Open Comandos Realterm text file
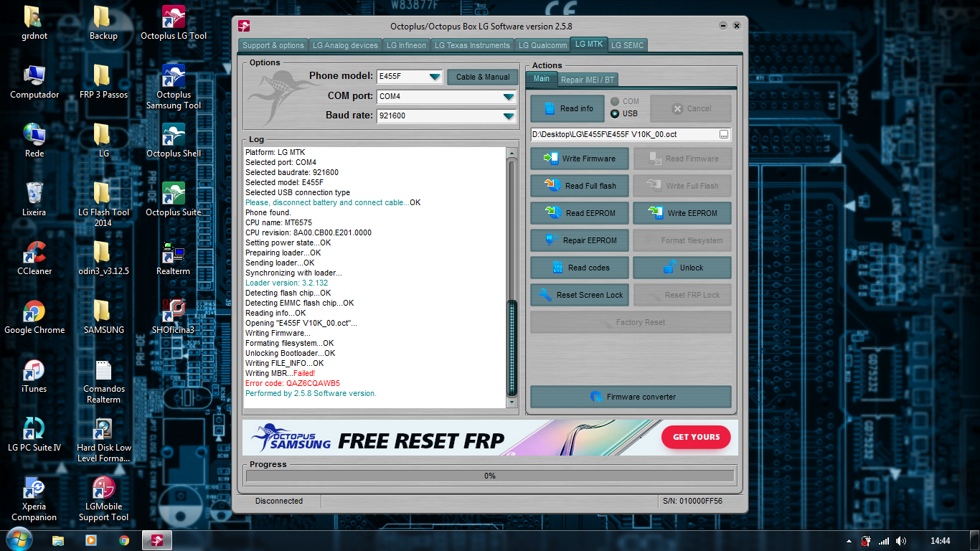Viewport: 980px width, 551px height. point(103,380)
